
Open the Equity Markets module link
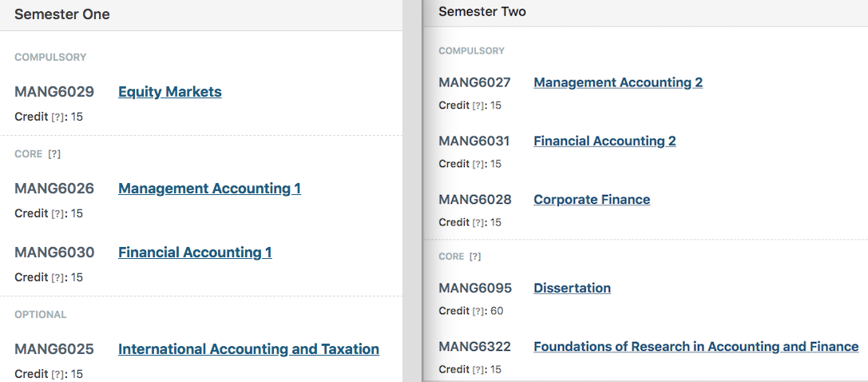pyautogui.click(x=170, y=92)
